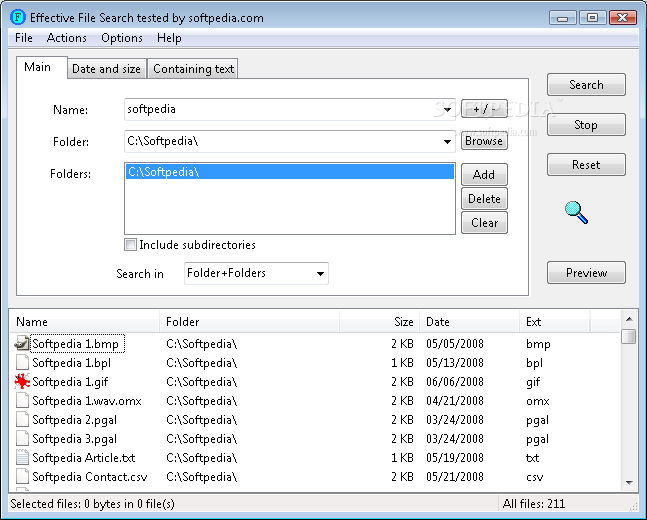This screenshot has height=520, width=647.
Task: Open the Options menu
Action: [122, 38]
